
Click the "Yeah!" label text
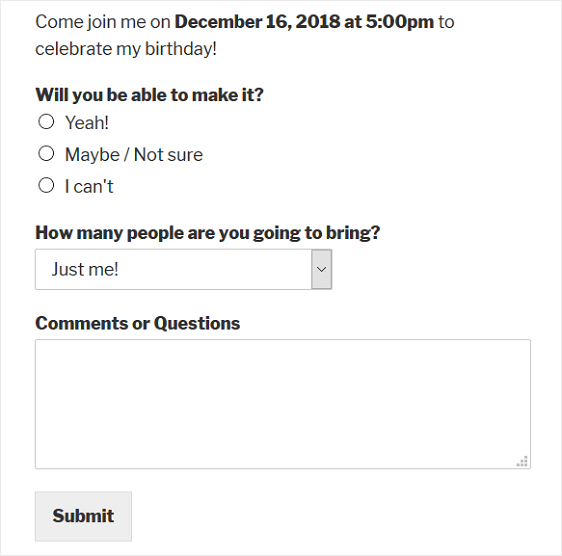tap(87, 123)
